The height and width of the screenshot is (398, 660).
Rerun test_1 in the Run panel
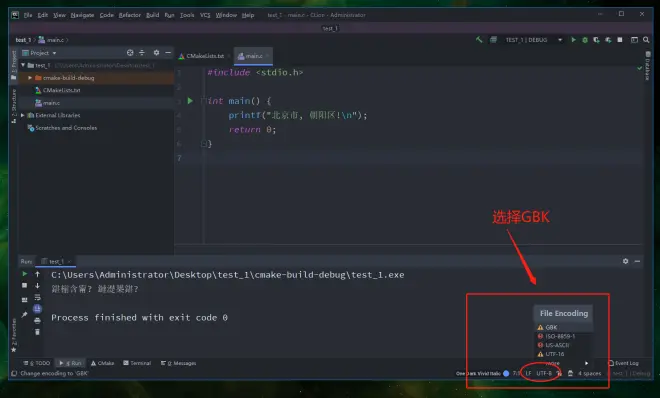point(24,274)
